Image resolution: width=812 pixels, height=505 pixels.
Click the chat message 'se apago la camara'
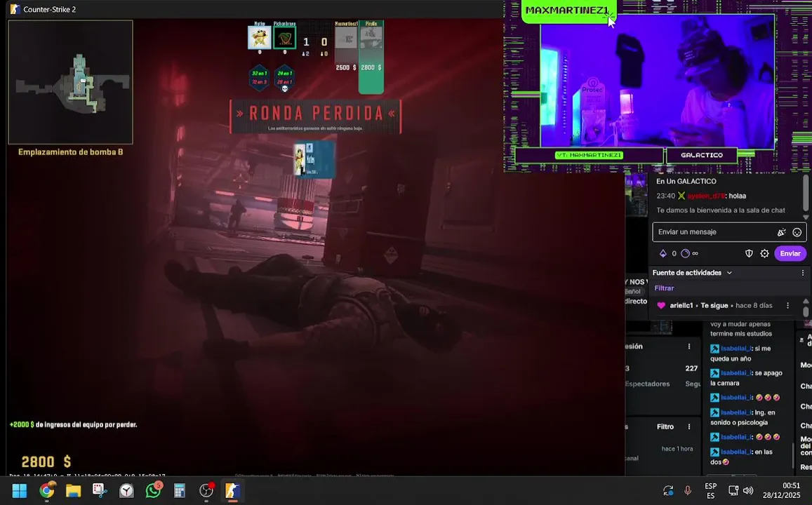pyautogui.click(x=746, y=378)
